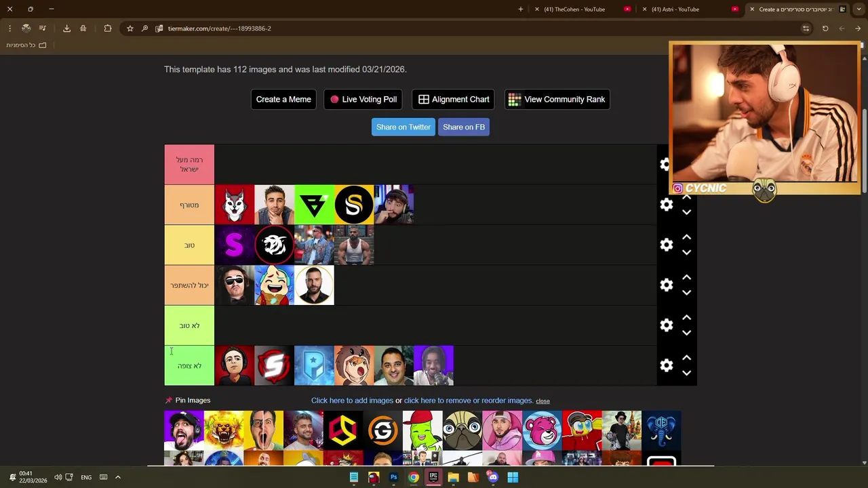868x488 pixels.
Task: Reload the page
Action: tap(825, 28)
